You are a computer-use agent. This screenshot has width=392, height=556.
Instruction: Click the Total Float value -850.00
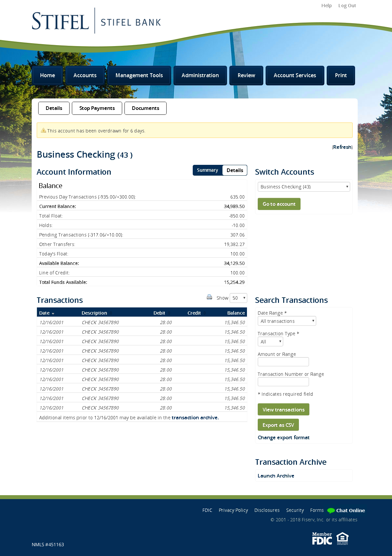click(x=237, y=216)
